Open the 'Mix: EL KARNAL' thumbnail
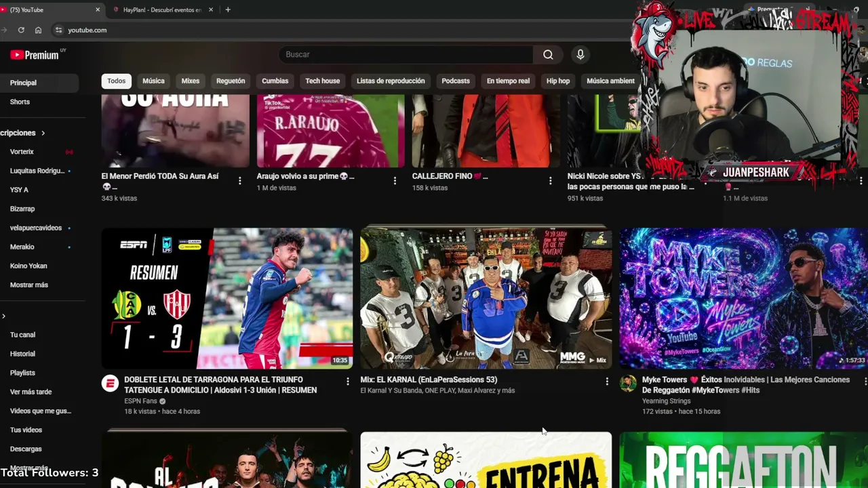868x488 pixels. 486,298
